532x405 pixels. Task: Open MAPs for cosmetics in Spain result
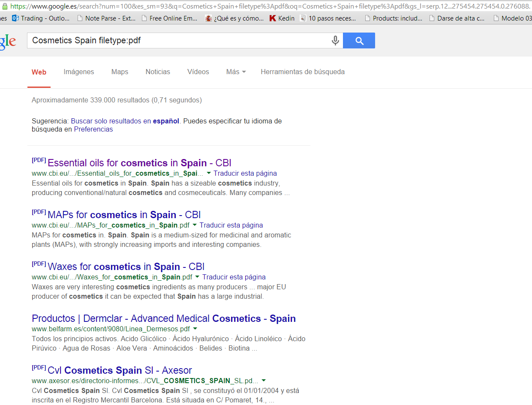click(x=124, y=215)
